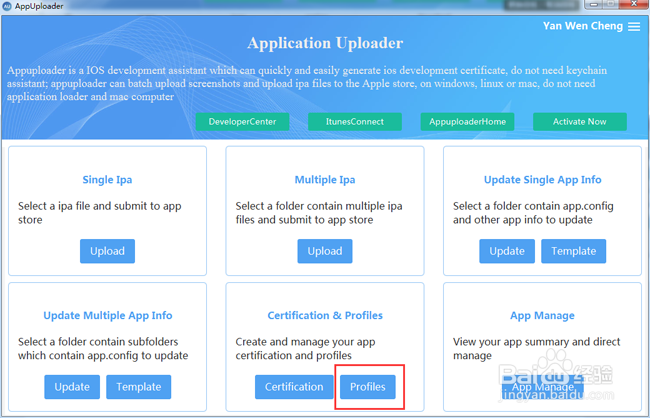The height and width of the screenshot is (418, 650).
Task: Open the Profiles manager
Action: click(368, 387)
